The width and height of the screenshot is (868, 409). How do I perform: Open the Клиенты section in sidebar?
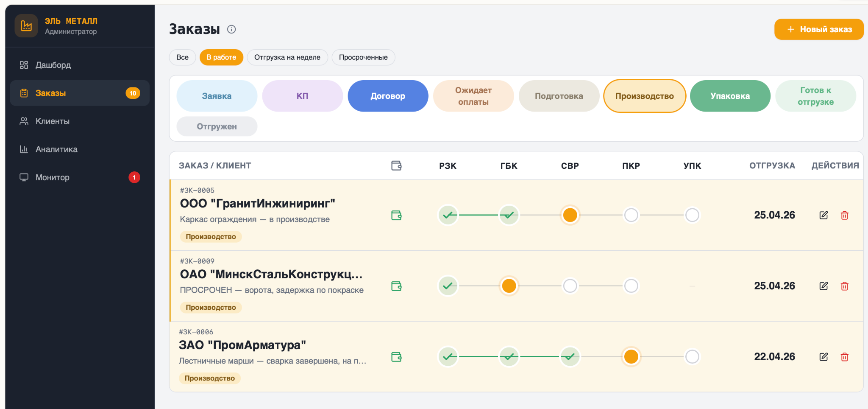pyautogui.click(x=80, y=121)
